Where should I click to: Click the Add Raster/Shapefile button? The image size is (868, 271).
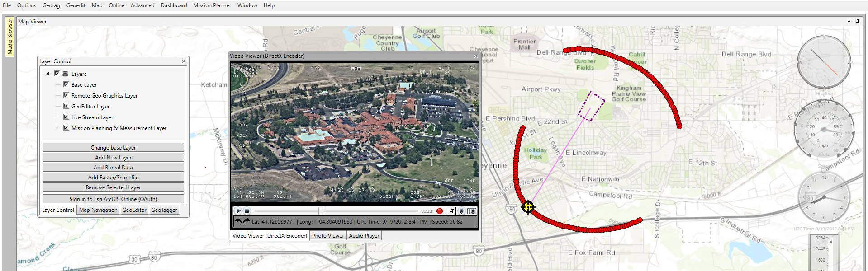tap(113, 178)
